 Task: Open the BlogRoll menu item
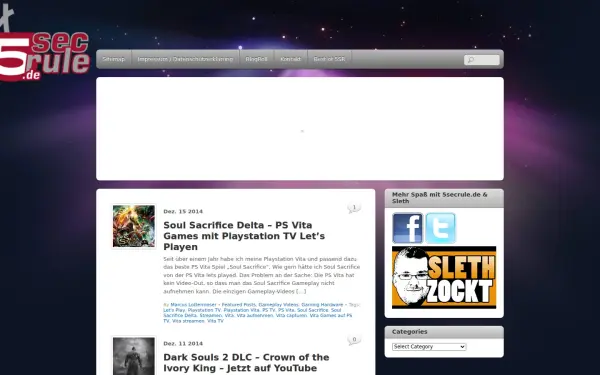pos(256,59)
